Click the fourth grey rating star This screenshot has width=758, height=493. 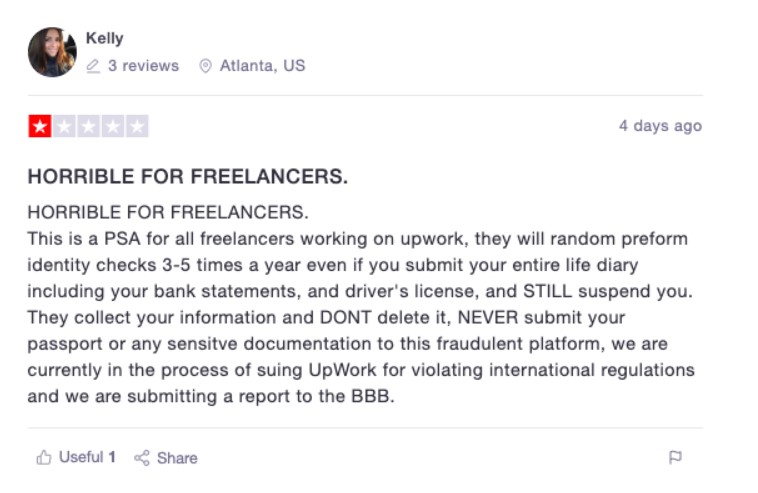[113, 126]
